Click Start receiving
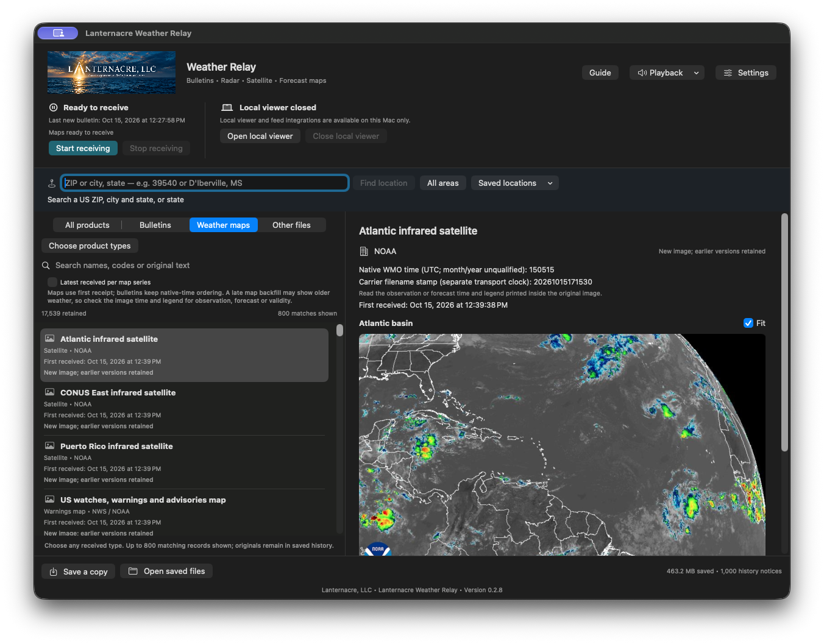 click(83, 148)
